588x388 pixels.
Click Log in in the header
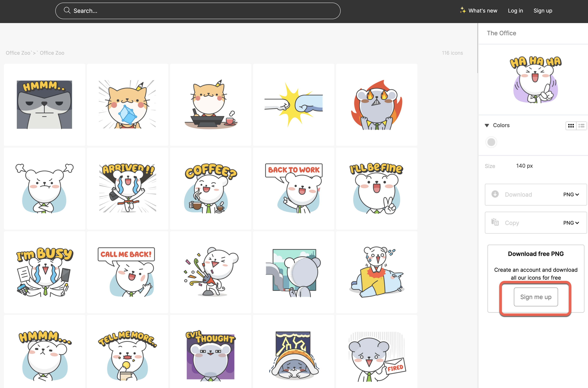pos(515,11)
